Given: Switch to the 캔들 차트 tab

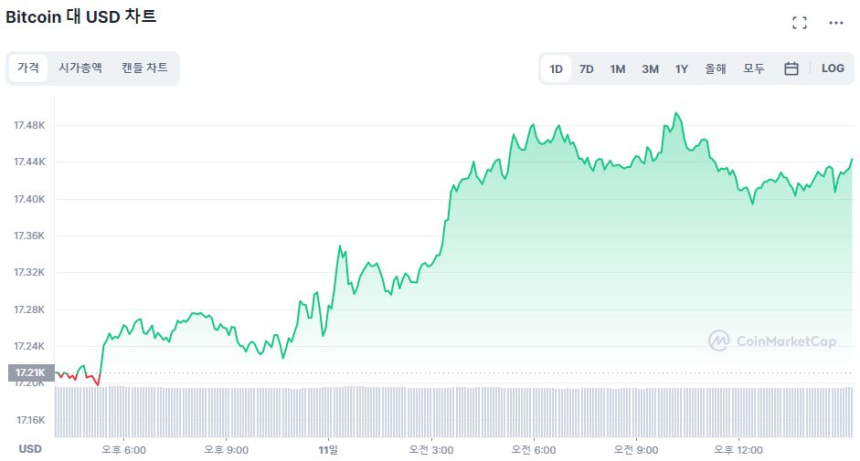Looking at the screenshot, I should pyautogui.click(x=145, y=68).
